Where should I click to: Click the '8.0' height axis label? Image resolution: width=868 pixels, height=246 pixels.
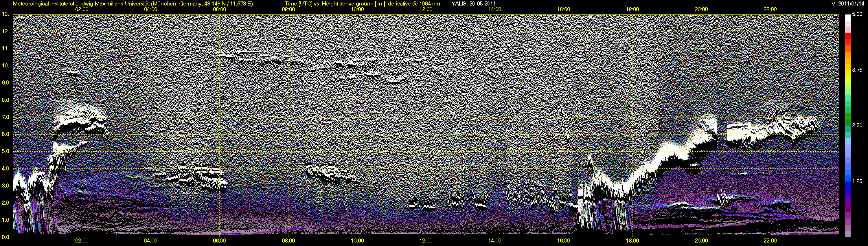[x=6, y=100]
